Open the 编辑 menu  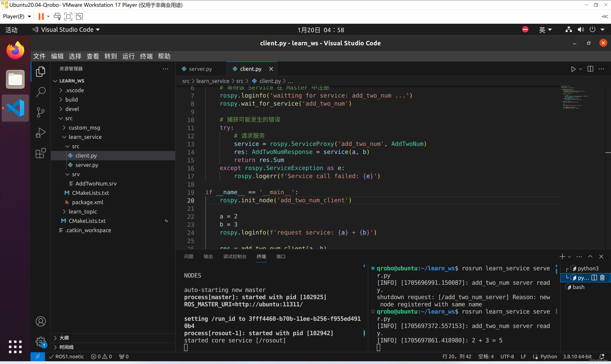(x=57, y=56)
